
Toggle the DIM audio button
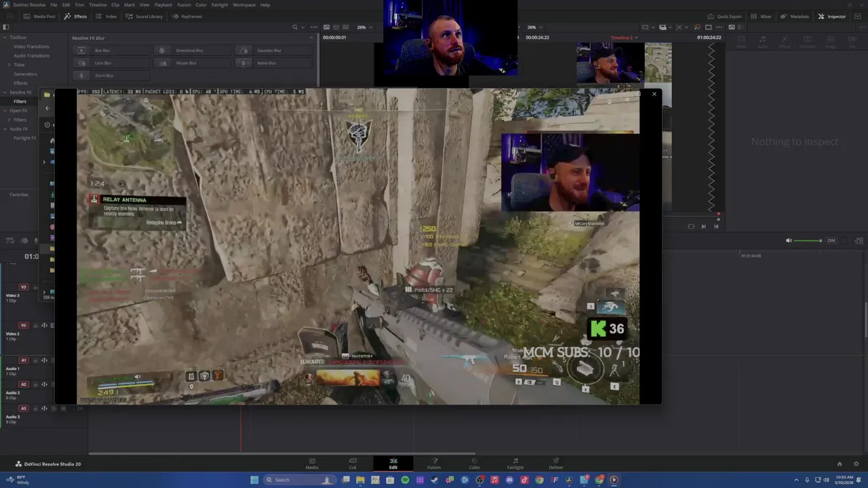point(831,241)
